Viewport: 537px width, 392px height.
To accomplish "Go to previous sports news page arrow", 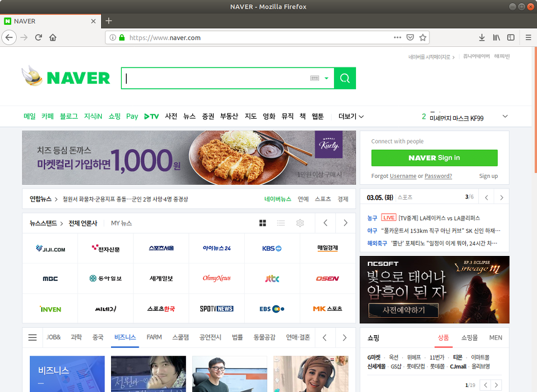I will [x=486, y=197].
